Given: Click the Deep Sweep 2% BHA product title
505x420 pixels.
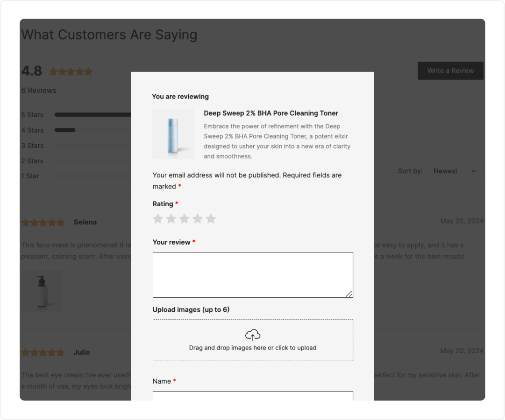Looking at the screenshot, I should (271, 113).
